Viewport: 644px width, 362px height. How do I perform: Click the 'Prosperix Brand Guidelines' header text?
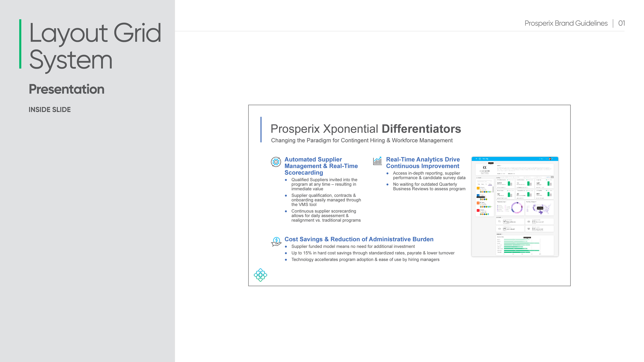tap(566, 23)
